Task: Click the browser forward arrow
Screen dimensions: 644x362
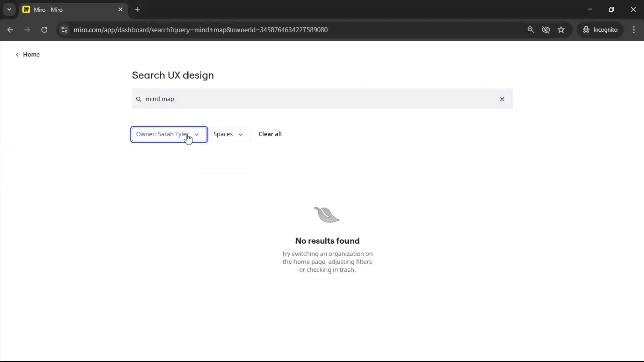Action: click(27, 29)
